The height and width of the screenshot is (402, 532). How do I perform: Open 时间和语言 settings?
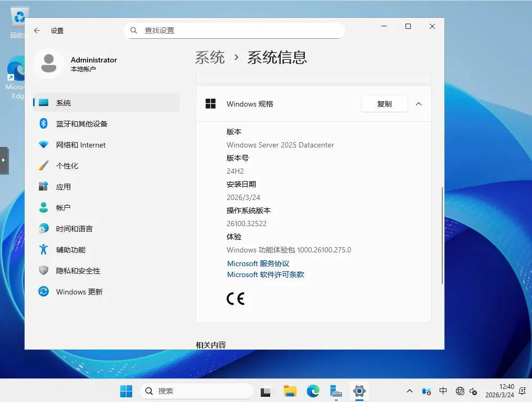pyautogui.click(x=107, y=229)
